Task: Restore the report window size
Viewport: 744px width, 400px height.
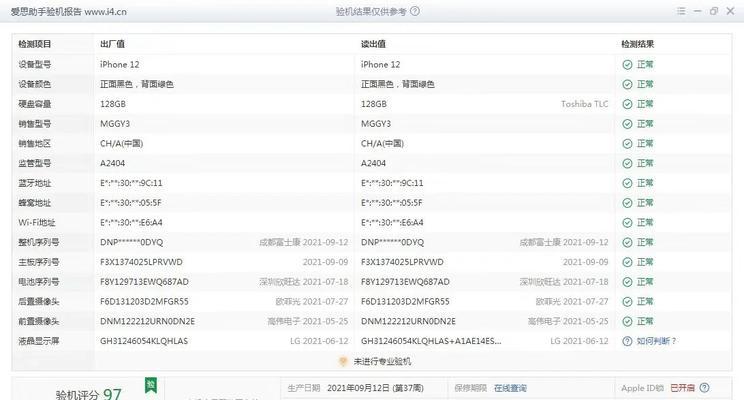Action: (714, 11)
